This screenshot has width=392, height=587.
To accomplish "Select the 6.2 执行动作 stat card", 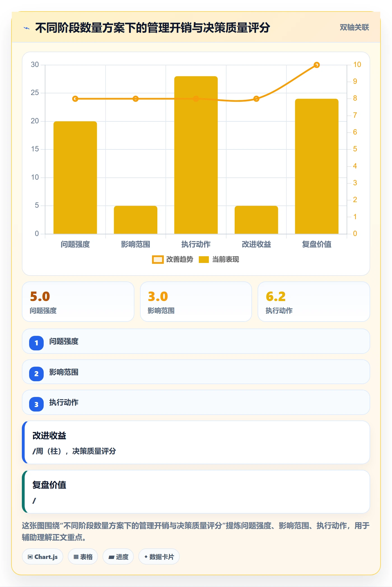I will [314, 302].
